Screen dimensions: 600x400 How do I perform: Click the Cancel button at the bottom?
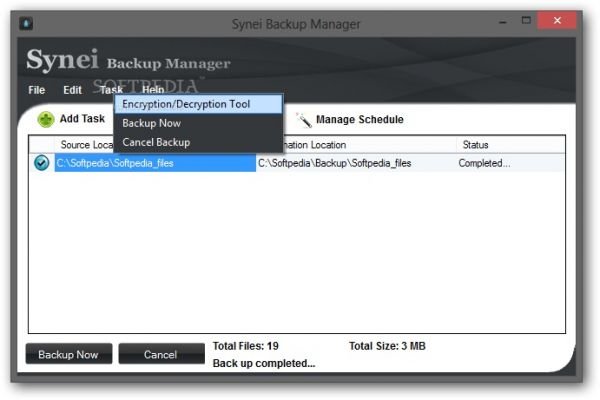pos(161,354)
